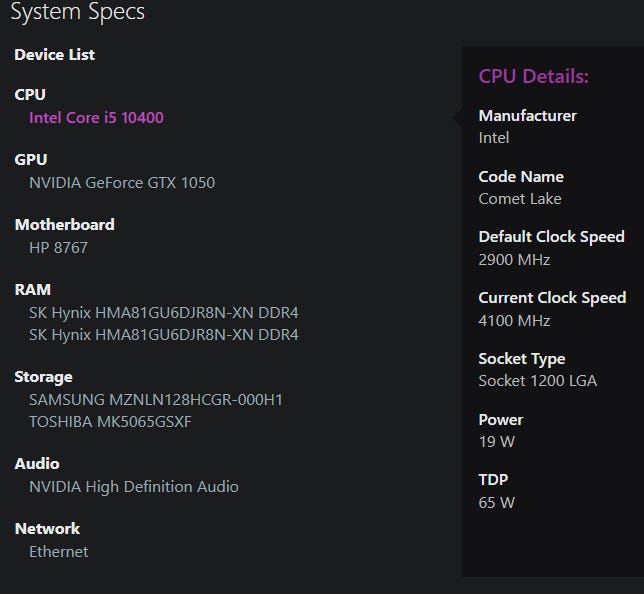This screenshot has width=644, height=594.
Task: Click the Default Clock Speed label
Action: (x=552, y=237)
